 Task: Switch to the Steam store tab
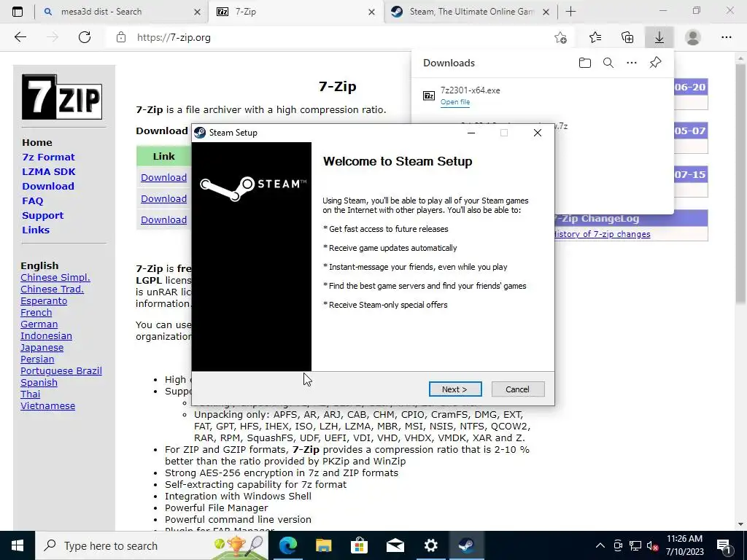pyautogui.click(x=472, y=12)
